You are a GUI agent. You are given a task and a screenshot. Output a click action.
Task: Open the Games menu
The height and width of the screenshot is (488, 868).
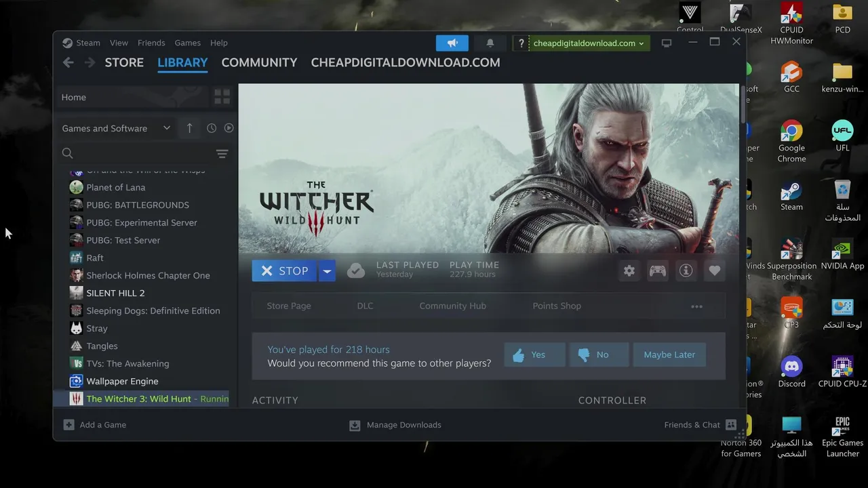point(187,43)
